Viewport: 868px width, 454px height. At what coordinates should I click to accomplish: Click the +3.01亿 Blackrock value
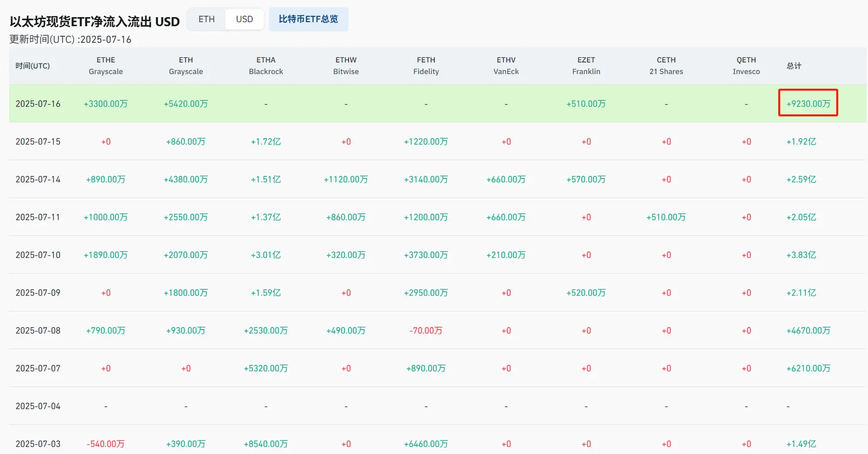(266, 255)
